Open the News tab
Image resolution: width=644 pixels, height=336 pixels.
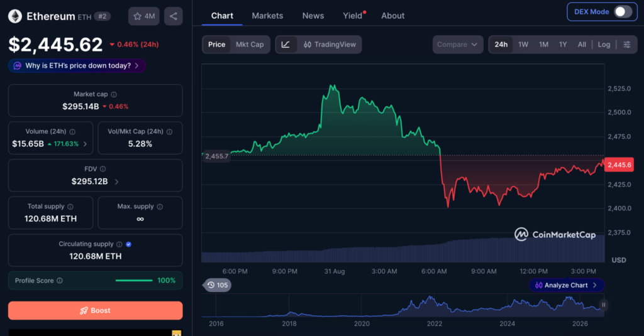tap(313, 16)
